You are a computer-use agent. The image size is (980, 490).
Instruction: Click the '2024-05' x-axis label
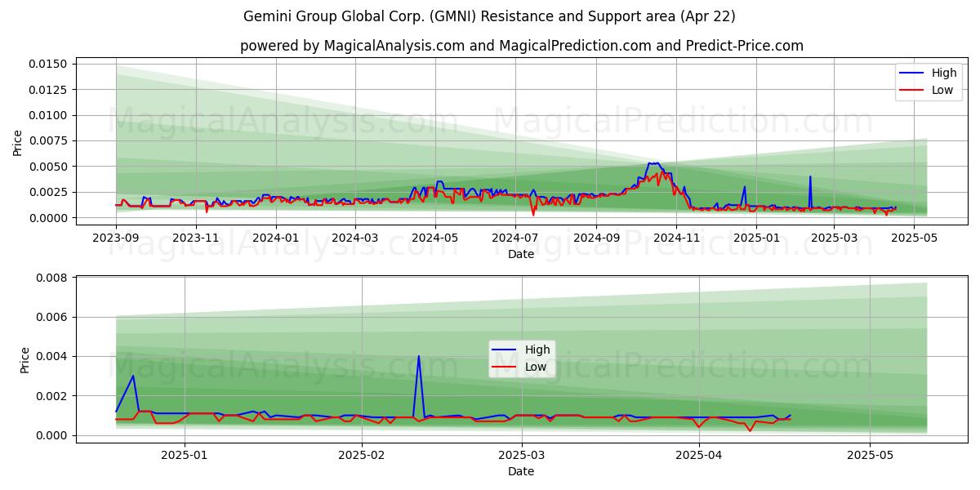click(434, 238)
